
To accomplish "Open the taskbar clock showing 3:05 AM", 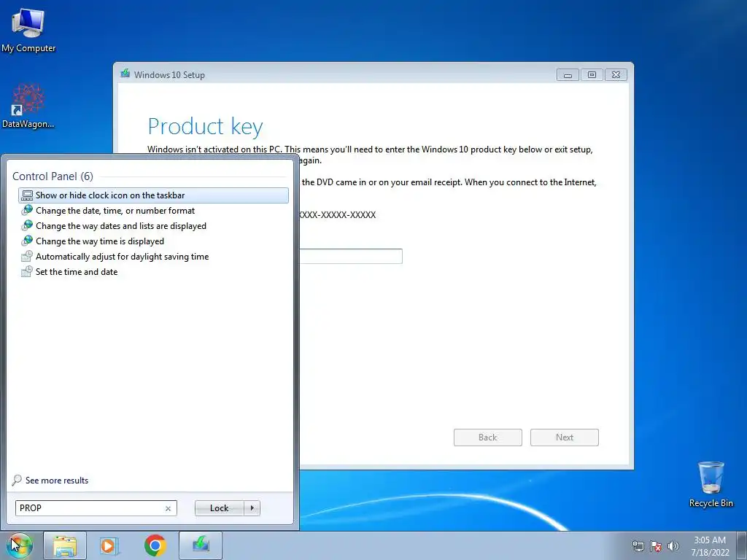I will pos(710,546).
